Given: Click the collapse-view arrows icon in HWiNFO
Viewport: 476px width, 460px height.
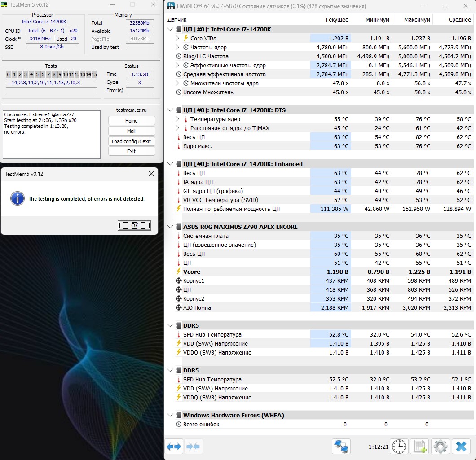Looking at the screenshot, I should (x=193, y=447).
